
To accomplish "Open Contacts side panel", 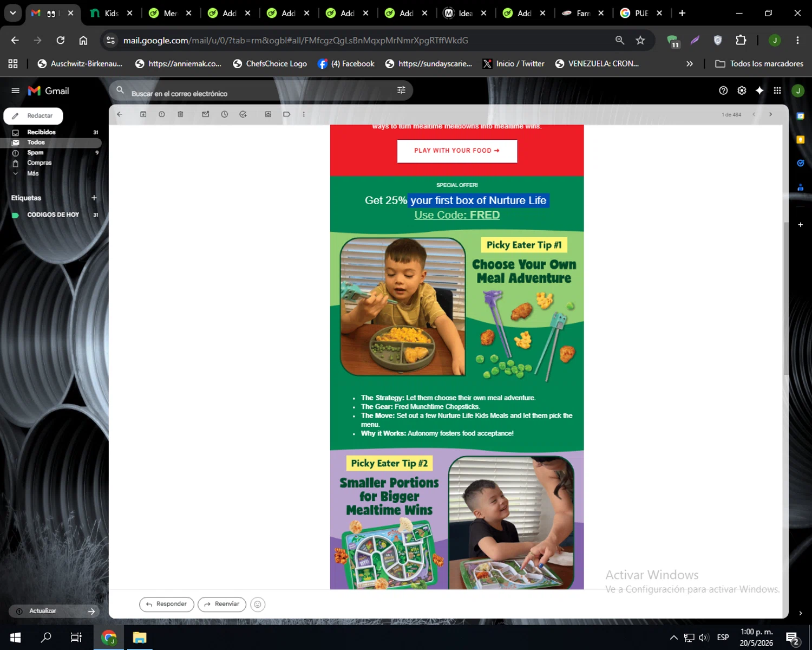I will point(800,187).
